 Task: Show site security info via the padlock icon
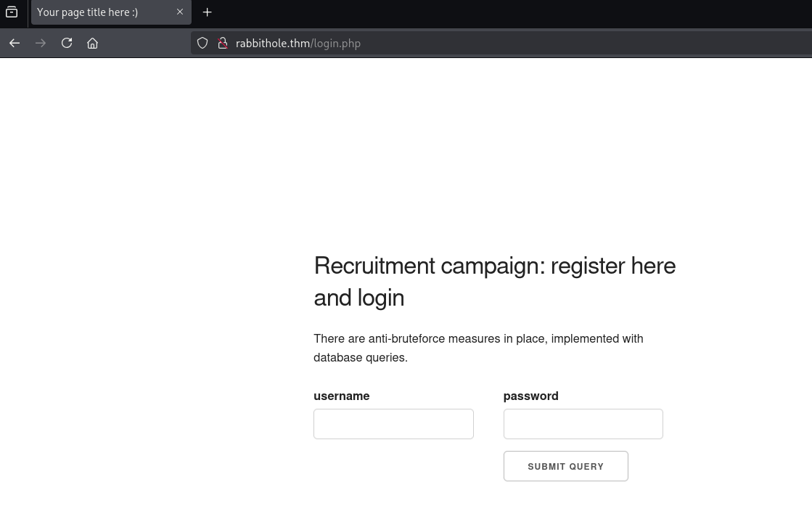(223, 44)
